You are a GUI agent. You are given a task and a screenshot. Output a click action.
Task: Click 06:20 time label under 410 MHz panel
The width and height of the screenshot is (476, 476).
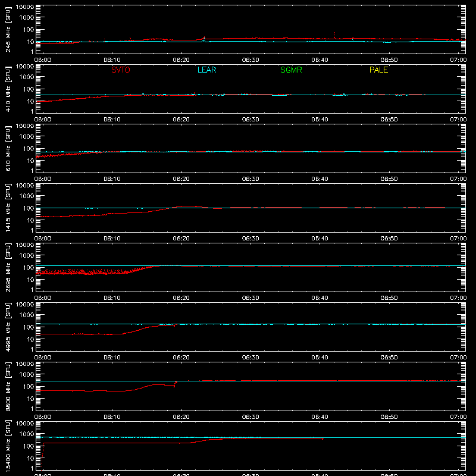click(181, 120)
